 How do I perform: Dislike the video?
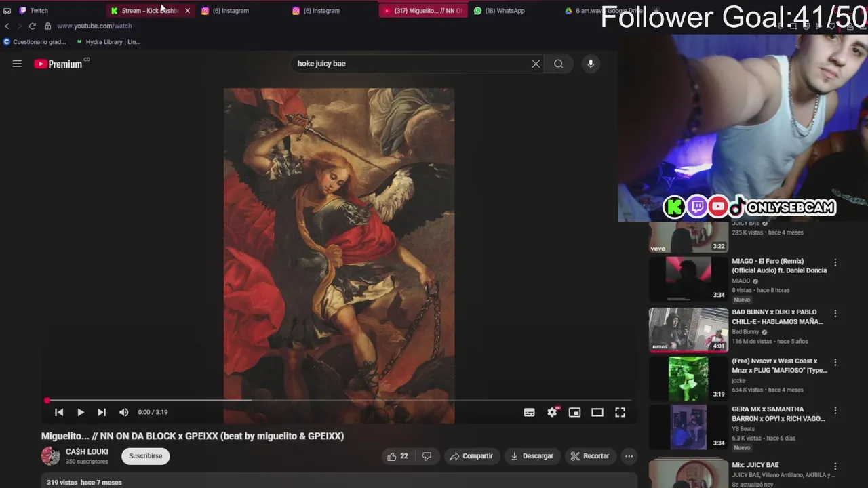pyautogui.click(x=427, y=456)
